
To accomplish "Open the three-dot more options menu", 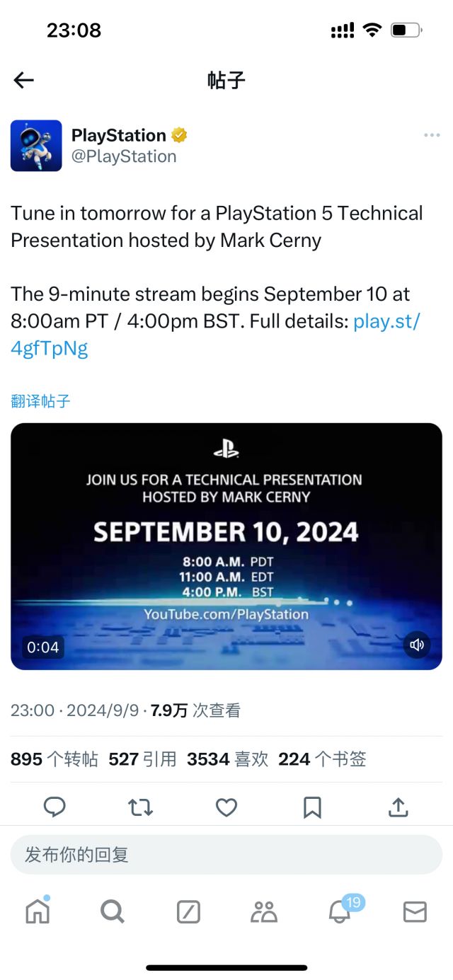I will 431,136.
